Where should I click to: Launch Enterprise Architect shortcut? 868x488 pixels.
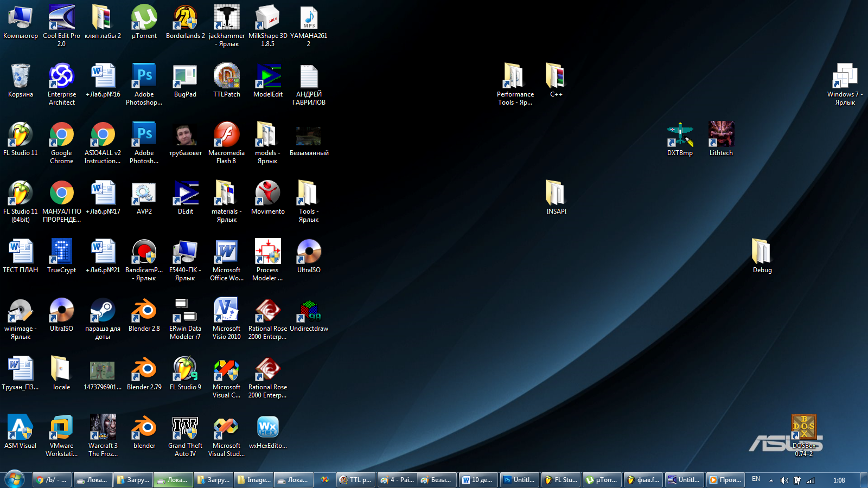tap(61, 84)
